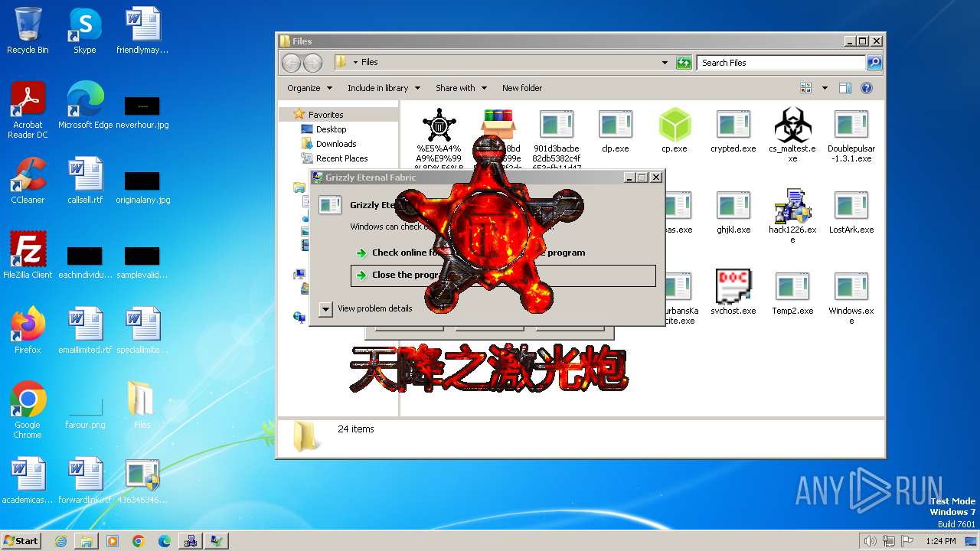Select clp.exe file

click(616, 130)
